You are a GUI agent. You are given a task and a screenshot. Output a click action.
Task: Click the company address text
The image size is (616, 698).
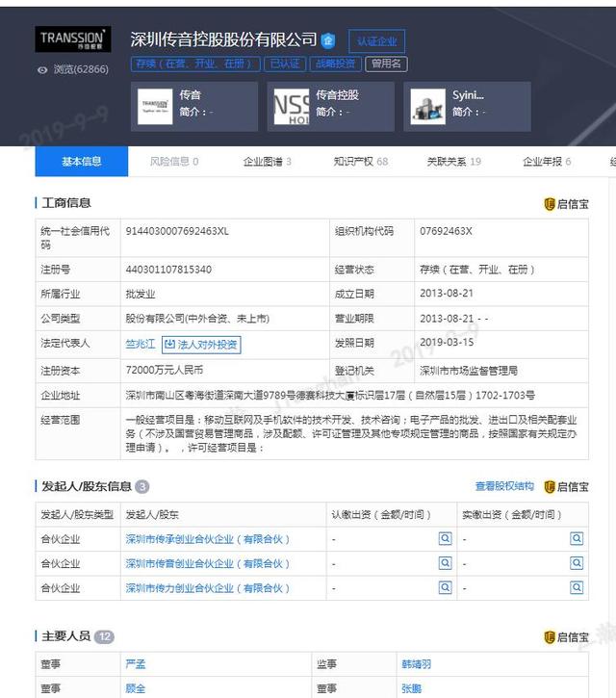tap(330, 396)
